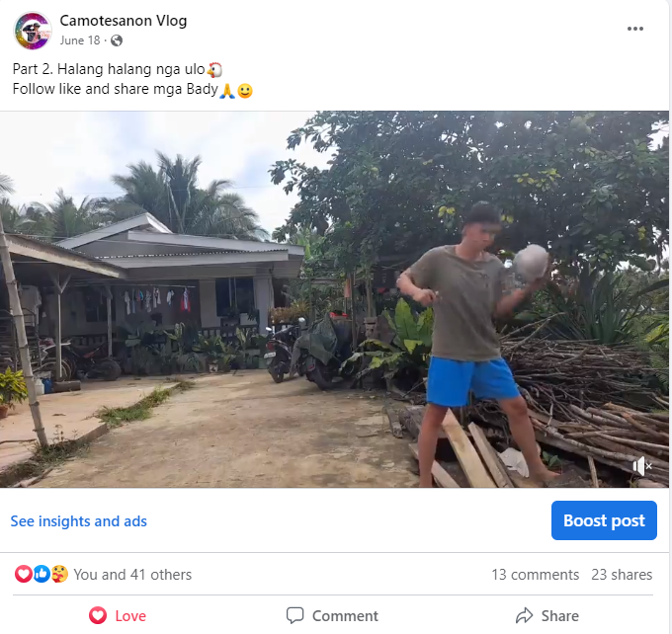Click the Camotesanon Vlog profile picture
Screen dimensions: 672x634
tap(32, 31)
